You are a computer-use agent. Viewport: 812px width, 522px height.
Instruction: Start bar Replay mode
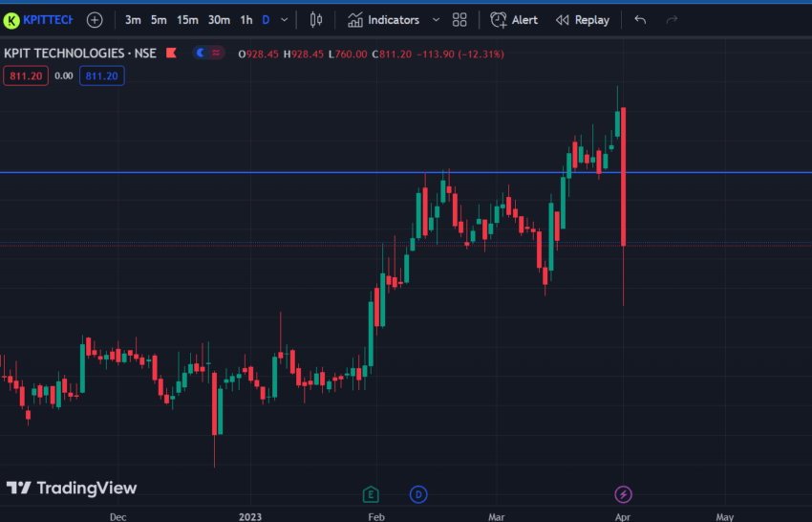pyautogui.click(x=583, y=20)
